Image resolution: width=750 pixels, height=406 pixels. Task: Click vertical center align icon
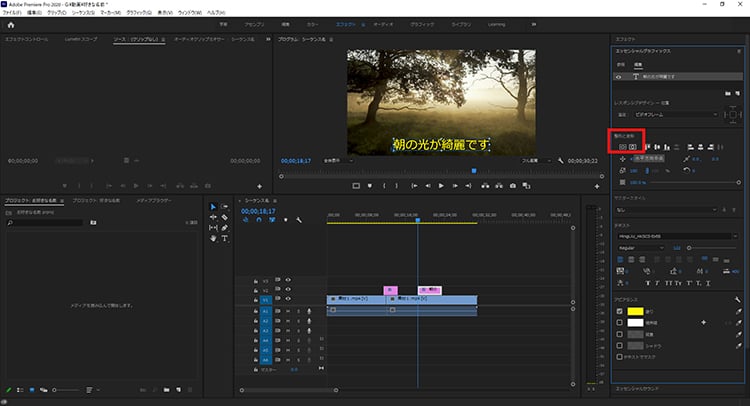[623, 147]
